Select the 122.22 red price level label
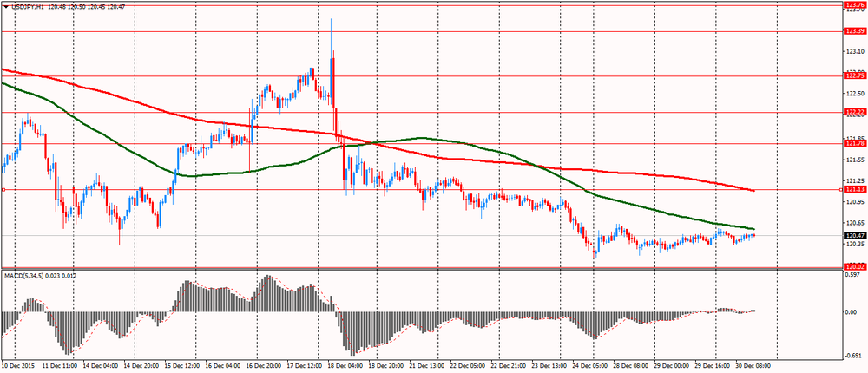The height and width of the screenshot is (373, 868). click(854, 113)
